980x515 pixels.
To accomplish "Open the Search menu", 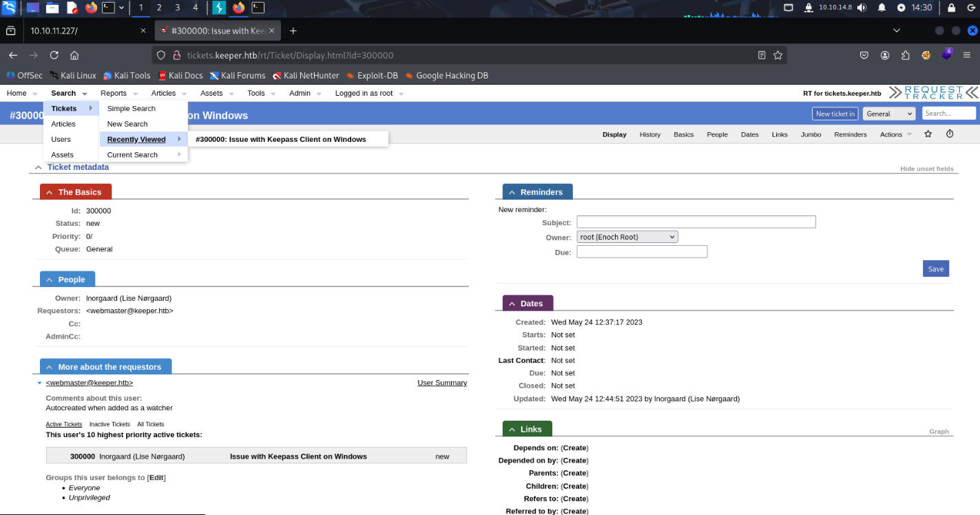I will pyautogui.click(x=69, y=93).
